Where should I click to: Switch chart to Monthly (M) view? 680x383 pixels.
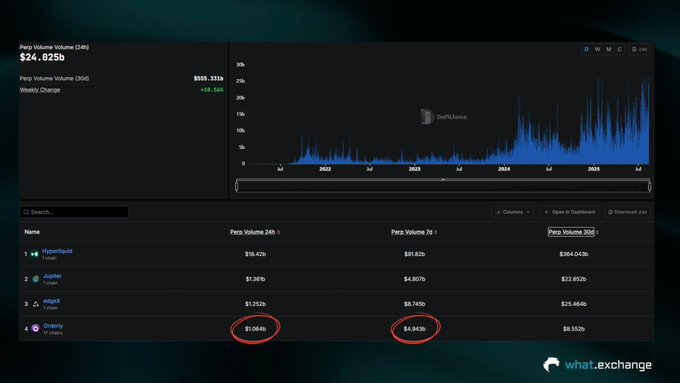608,49
